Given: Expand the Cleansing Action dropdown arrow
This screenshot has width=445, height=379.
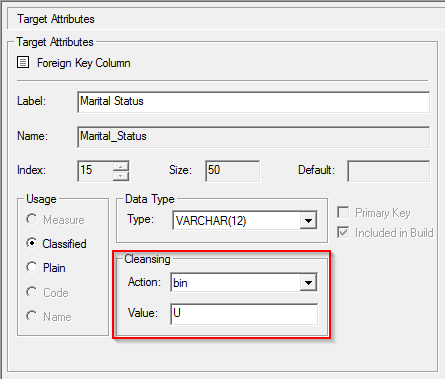Looking at the screenshot, I should (308, 283).
